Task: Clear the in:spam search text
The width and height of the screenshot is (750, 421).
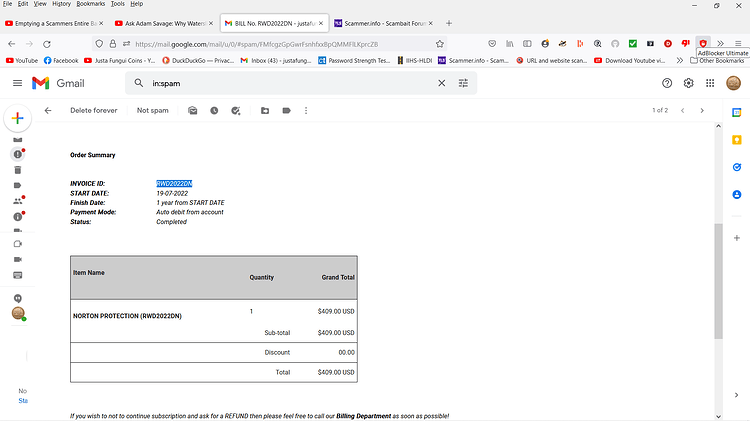Action: click(x=441, y=83)
